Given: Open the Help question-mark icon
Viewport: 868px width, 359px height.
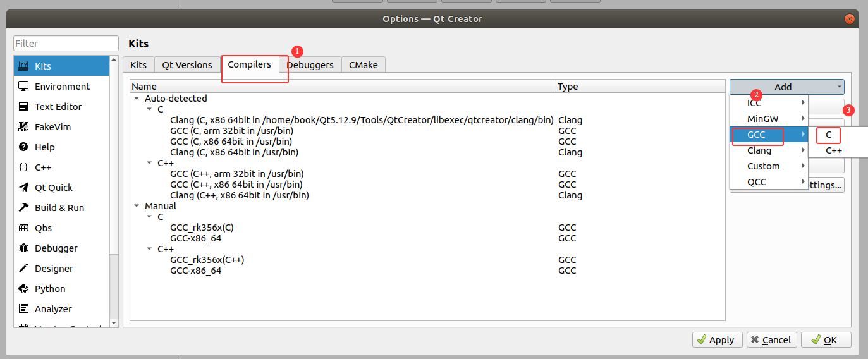Looking at the screenshot, I should [x=23, y=147].
